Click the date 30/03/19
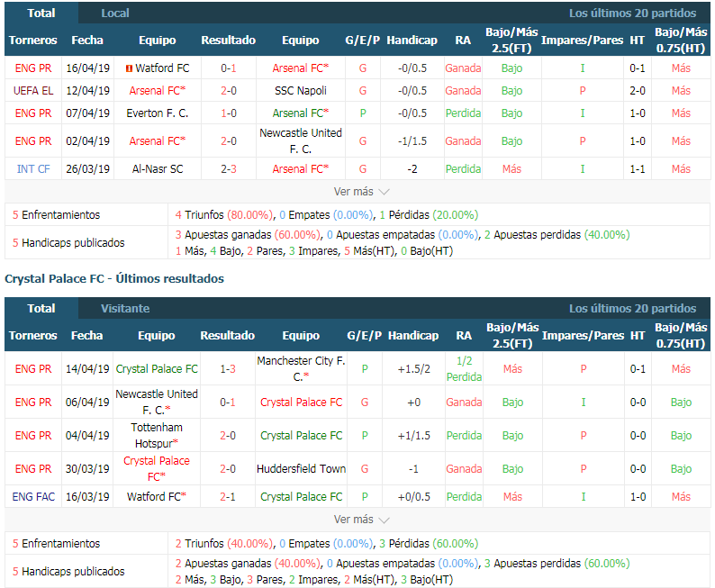715x588 pixels. pos(87,468)
